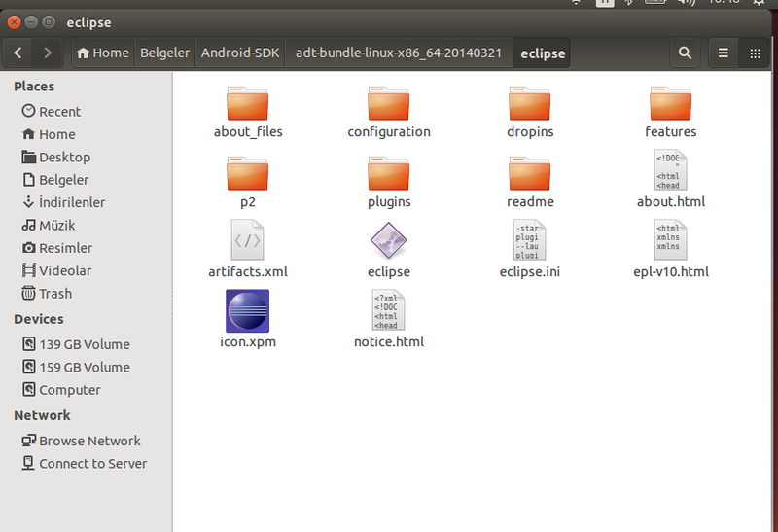Select the about.html file icon

(670, 170)
